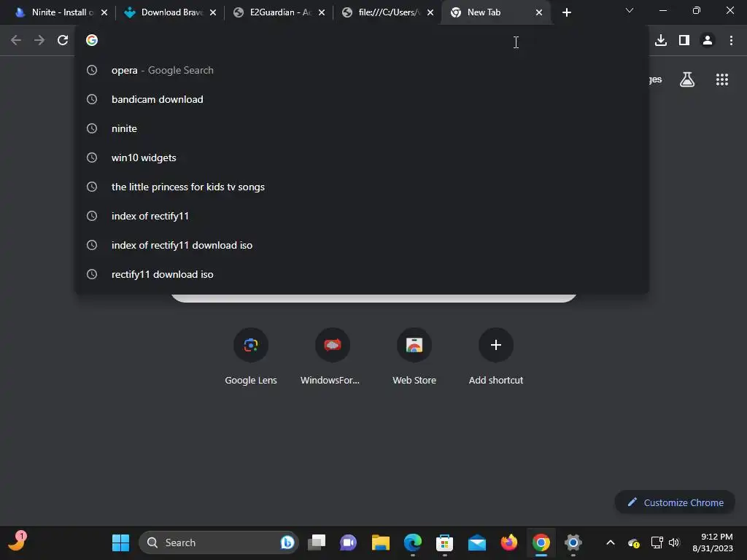The image size is (747, 560).
Task: Close the Download Brave tab
Action: coord(213,12)
